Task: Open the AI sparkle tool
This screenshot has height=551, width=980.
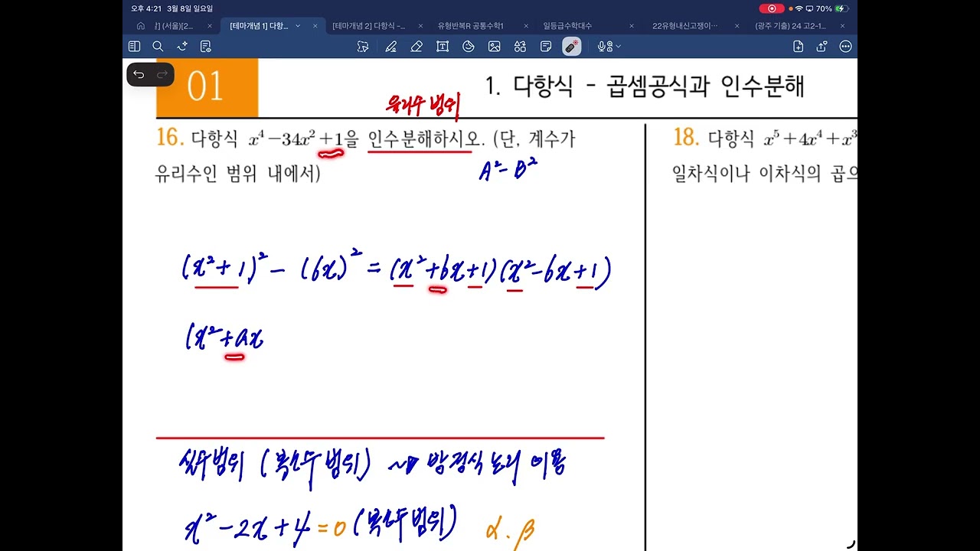Action: pos(182,47)
